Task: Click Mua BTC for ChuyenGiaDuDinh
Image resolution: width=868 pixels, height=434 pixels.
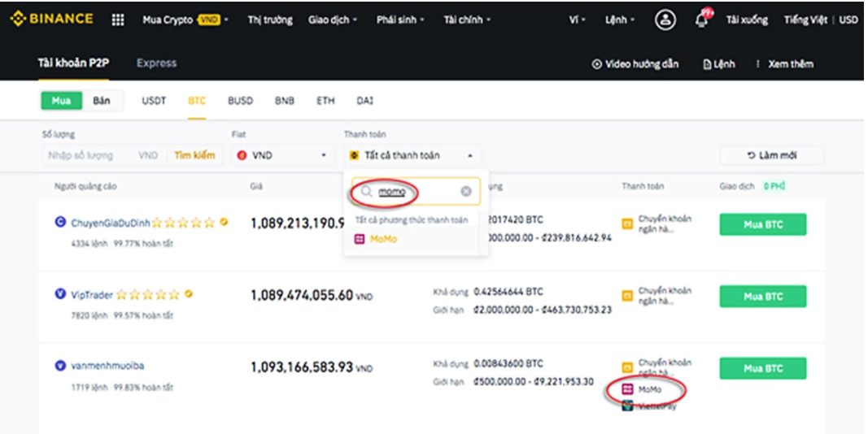Action: pos(763,224)
